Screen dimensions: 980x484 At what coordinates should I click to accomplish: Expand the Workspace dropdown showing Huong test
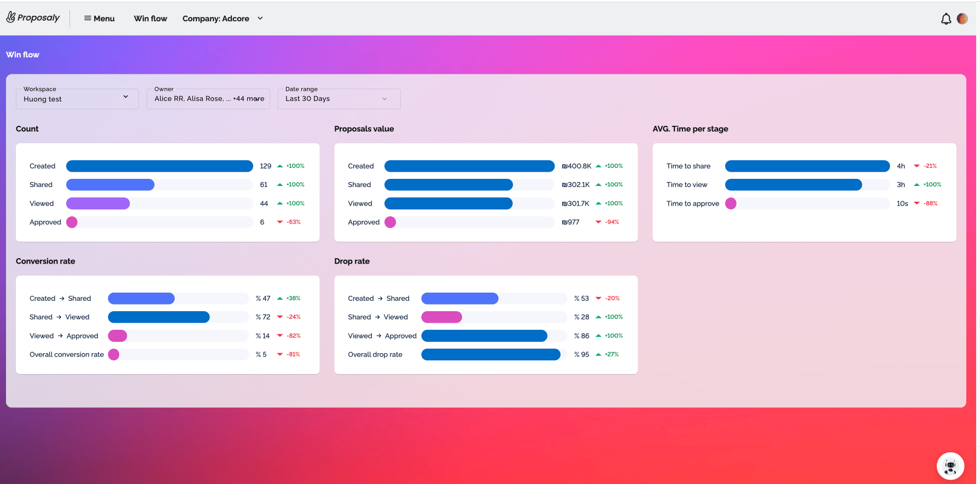[x=77, y=98]
